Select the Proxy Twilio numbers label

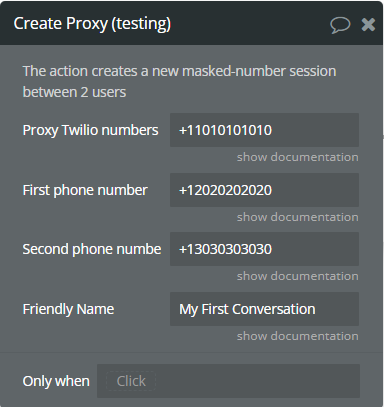pos(90,130)
